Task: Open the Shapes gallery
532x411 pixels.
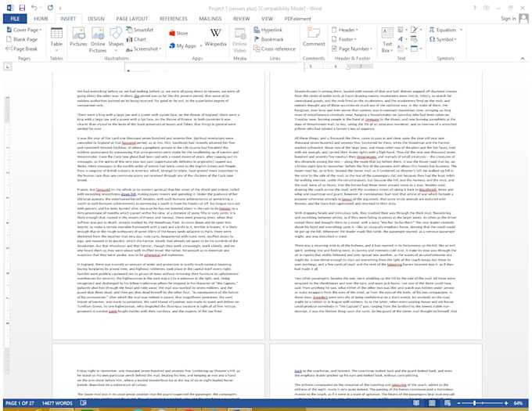Action: click(116, 40)
